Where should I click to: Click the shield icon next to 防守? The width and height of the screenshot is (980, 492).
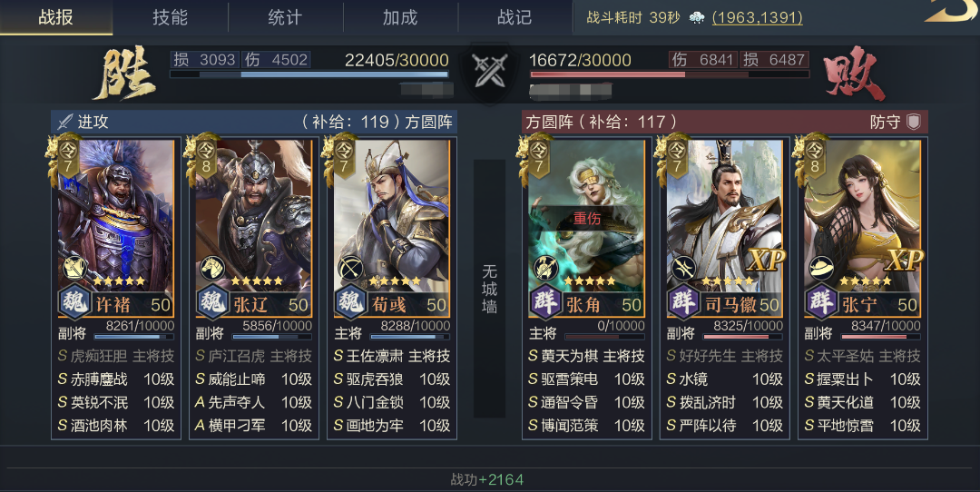click(913, 122)
